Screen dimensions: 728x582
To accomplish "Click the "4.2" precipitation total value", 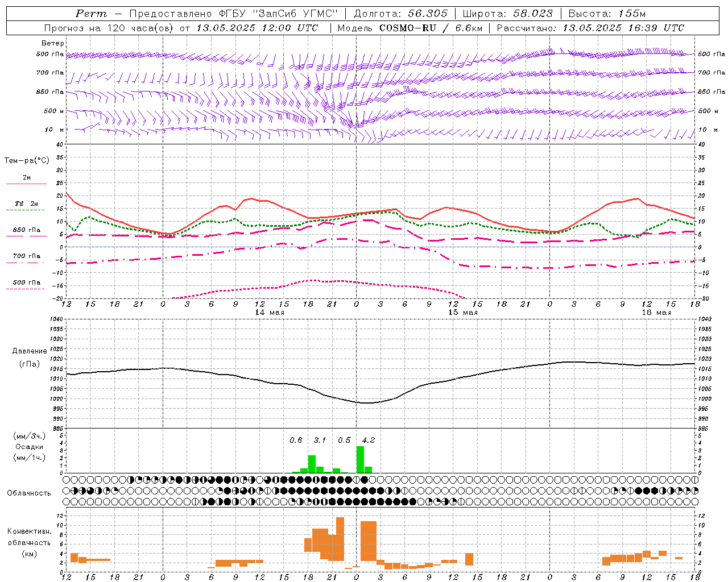I will tap(369, 440).
